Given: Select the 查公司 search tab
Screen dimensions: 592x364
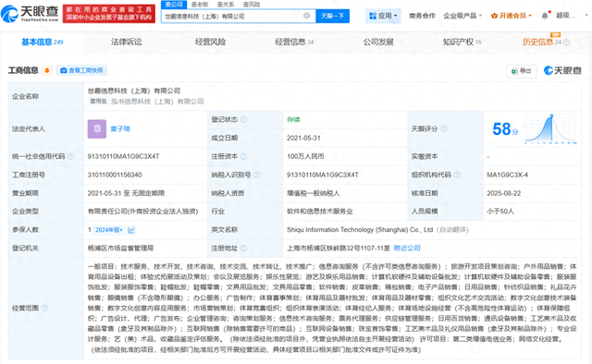Looking at the screenshot, I should pos(174,4).
